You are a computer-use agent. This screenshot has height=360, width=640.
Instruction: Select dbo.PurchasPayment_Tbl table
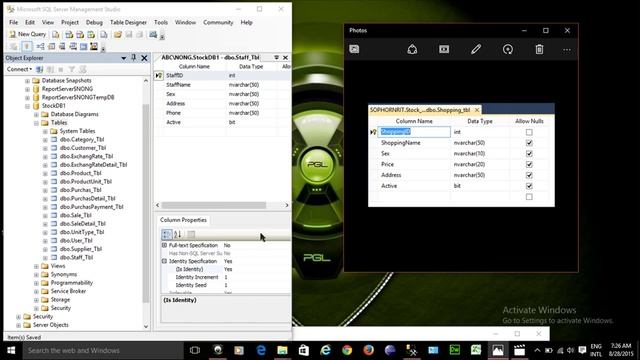pos(91,207)
